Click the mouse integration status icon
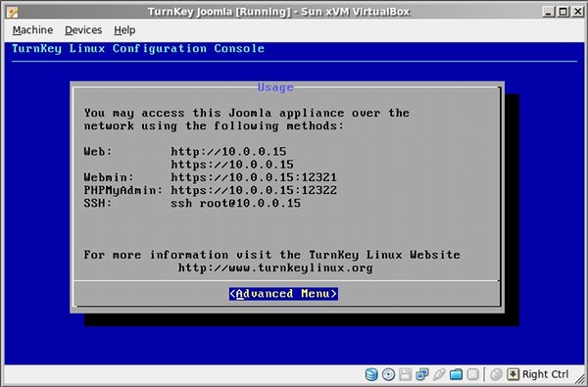This screenshot has width=588, height=387. coord(496,374)
